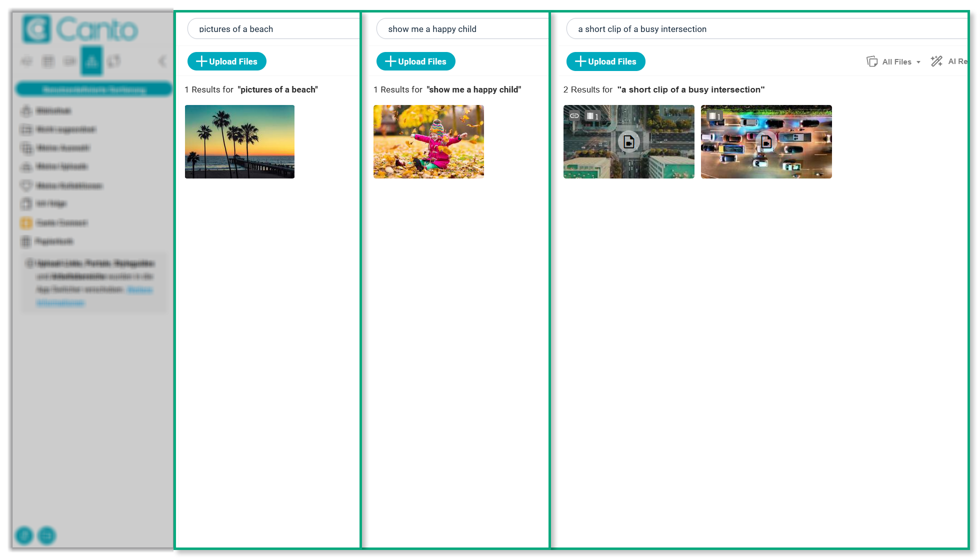Click the video file icon on the aerial intersection thumbnail
The image size is (980, 560).
point(629,142)
